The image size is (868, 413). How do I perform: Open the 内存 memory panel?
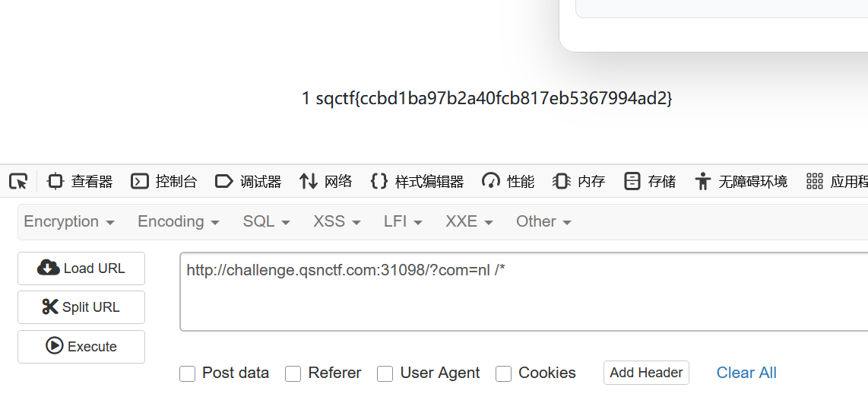578,181
